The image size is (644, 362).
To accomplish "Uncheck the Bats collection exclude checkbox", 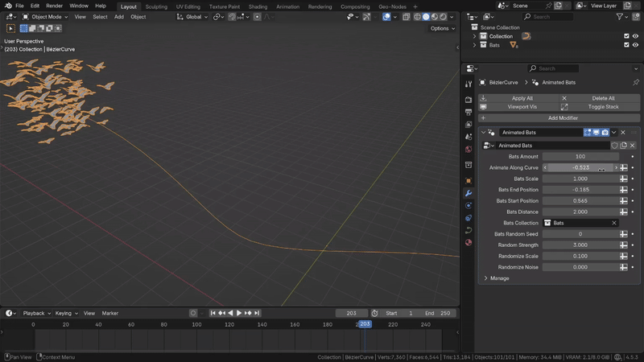I will click(625, 45).
